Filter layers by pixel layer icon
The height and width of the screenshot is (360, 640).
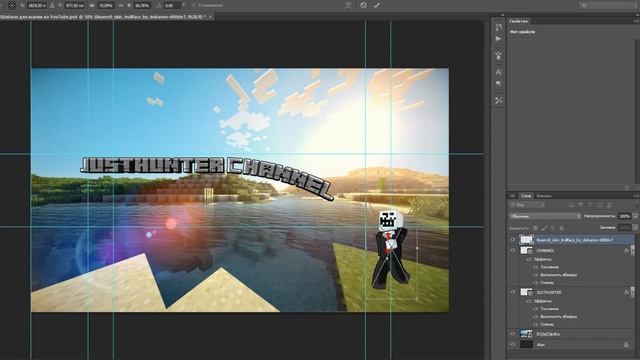(571, 205)
